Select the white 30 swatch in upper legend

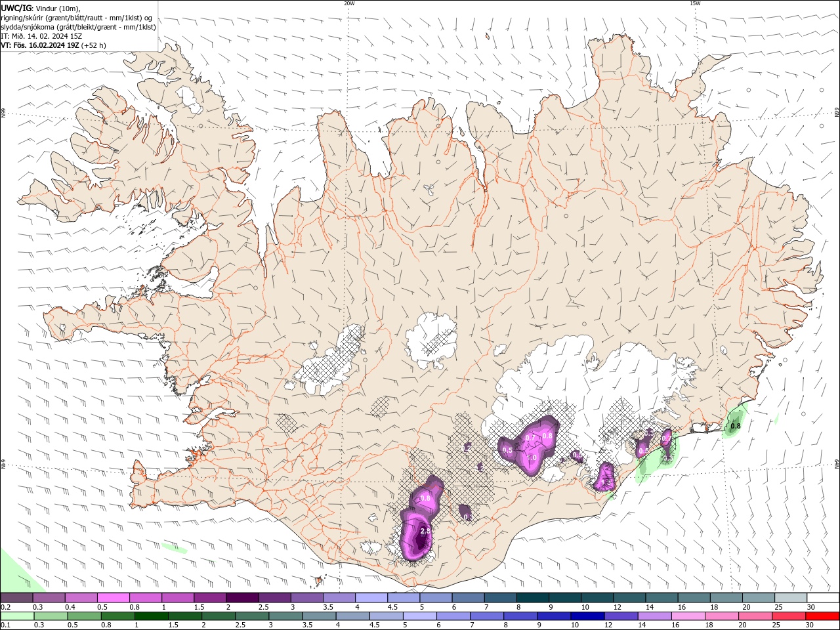[823, 598]
